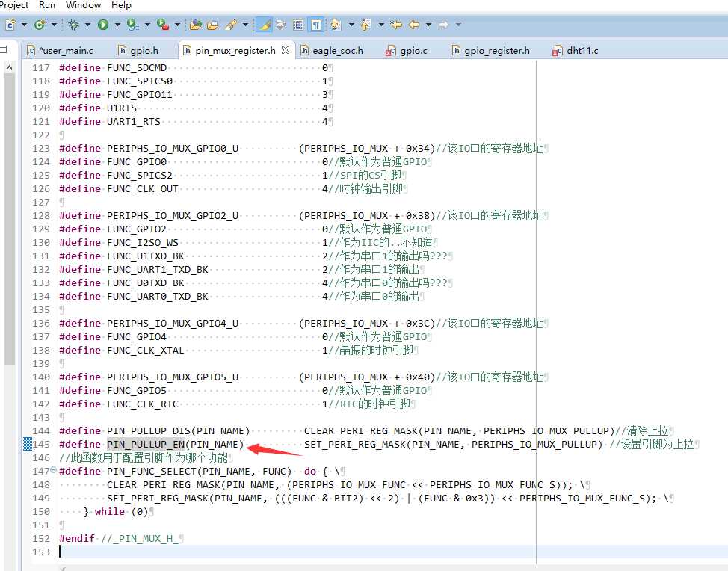Open the External Tools dropdown arrow
728x571 pixels.
(177, 25)
